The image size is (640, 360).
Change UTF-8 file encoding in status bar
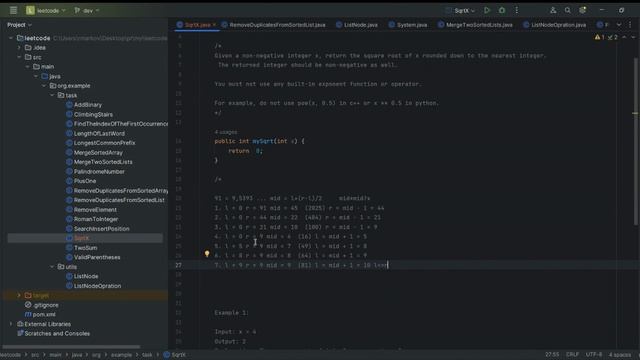(594, 355)
